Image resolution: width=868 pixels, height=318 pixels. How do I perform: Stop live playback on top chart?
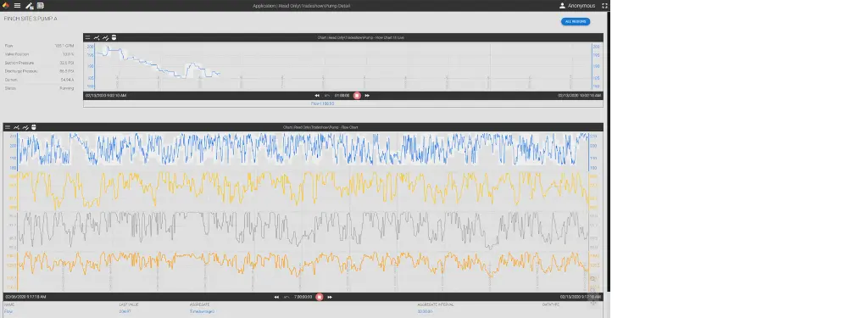(357, 96)
